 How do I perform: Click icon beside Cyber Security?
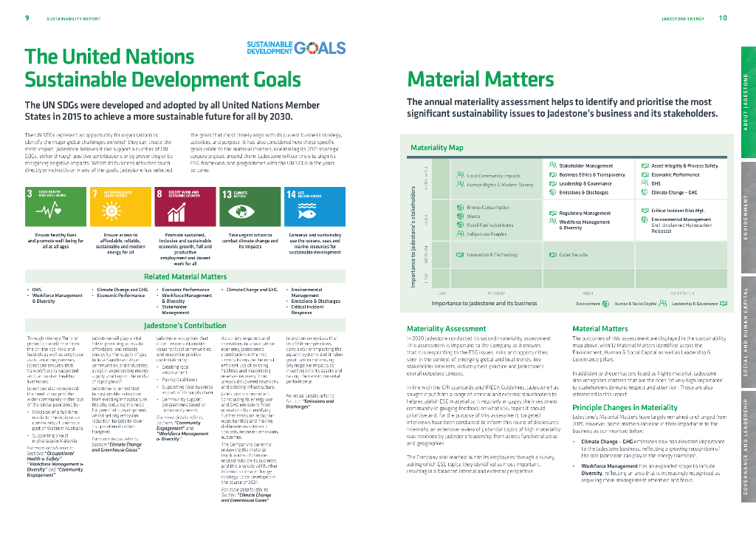(x=553, y=254)
